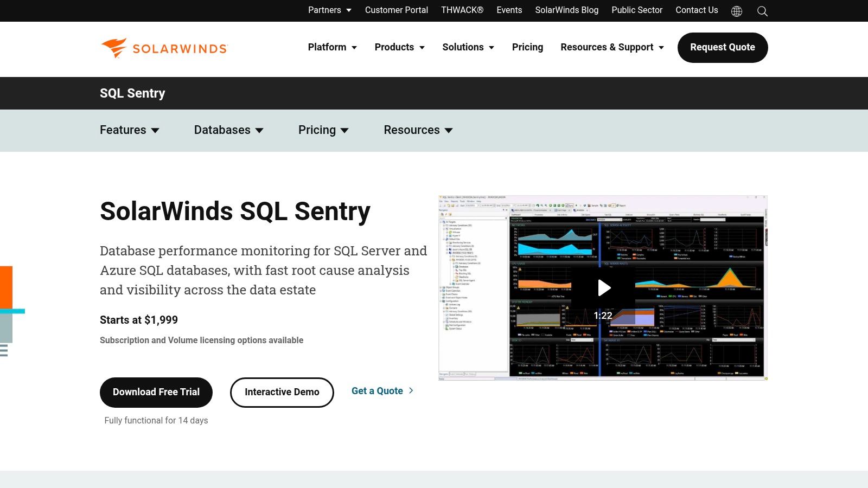Viewport: 868px width, 488px height.
Task: Expand the Resources menu in the subnav
Action: (x=418, y=130)
